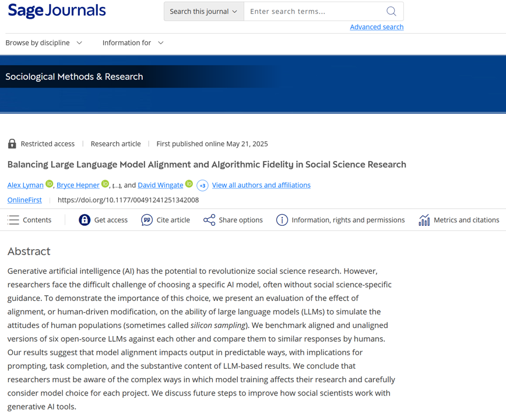Click the Metrics and citations chart icon
The height and width of the screenshot is (420, 506).
(424, 220)
